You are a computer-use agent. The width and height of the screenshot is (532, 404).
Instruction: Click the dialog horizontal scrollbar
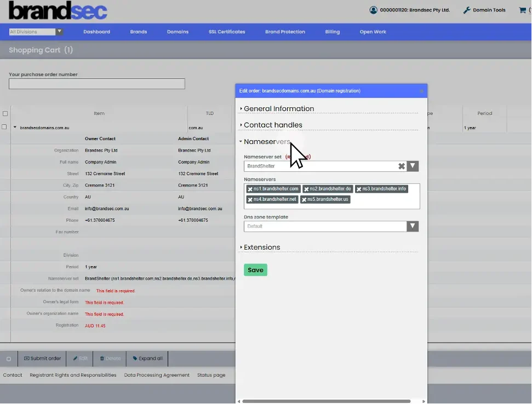tap(327, 401)
